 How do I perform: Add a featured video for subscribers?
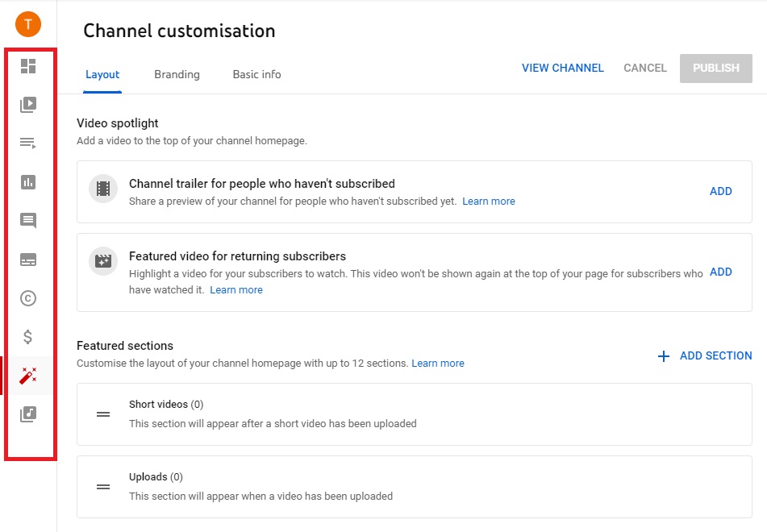click(x=720, y=272)
